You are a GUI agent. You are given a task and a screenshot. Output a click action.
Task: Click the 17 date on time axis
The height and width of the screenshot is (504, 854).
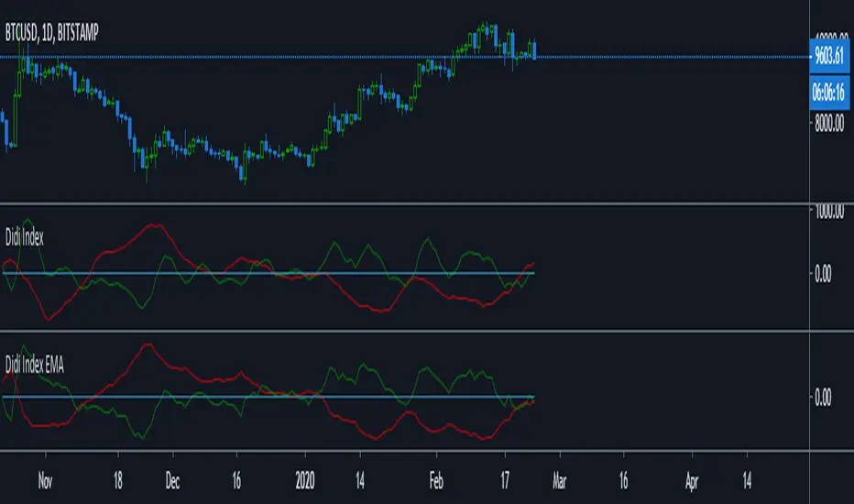coord(505,481)
